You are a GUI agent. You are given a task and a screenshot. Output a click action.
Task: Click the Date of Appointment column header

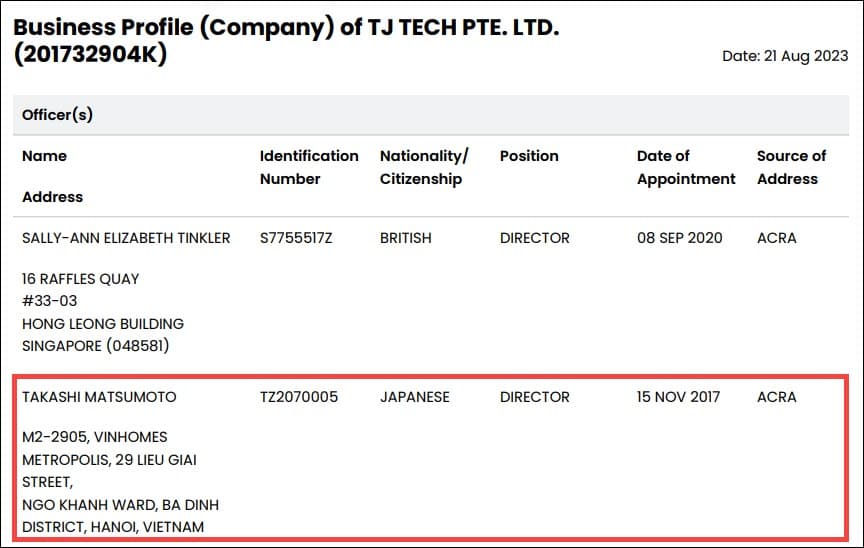click(685, 167)
